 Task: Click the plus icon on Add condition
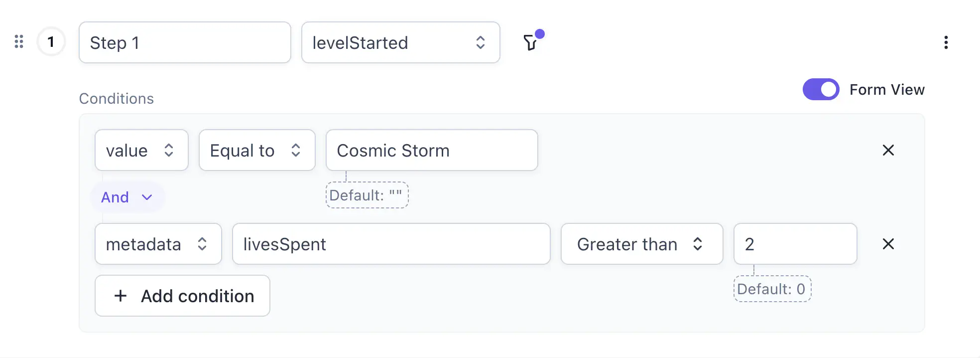click(120, 296)
